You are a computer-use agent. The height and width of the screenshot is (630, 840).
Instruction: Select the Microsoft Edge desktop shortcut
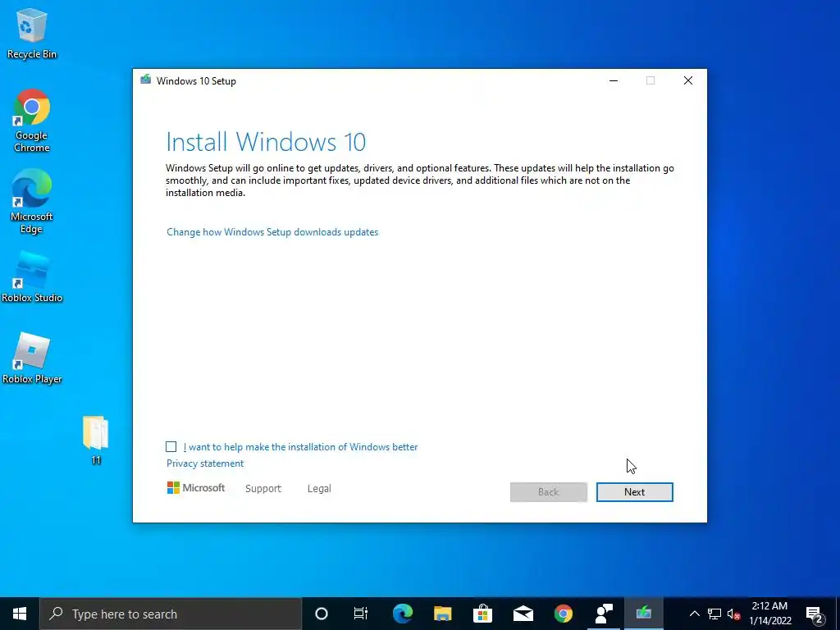click(x=32, y=202)
